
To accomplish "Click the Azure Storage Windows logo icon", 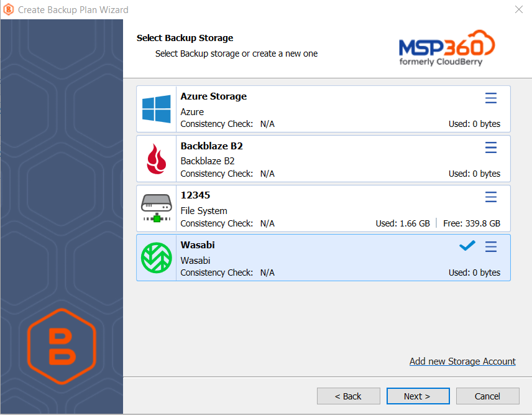I will point(157,109).
